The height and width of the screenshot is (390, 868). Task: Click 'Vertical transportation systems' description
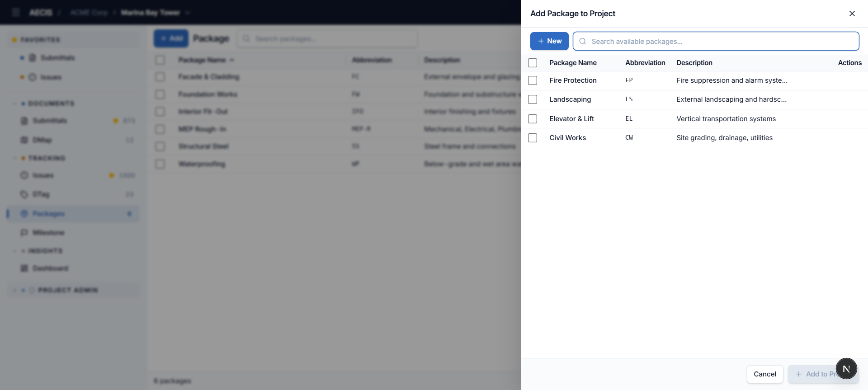(726, 119)
